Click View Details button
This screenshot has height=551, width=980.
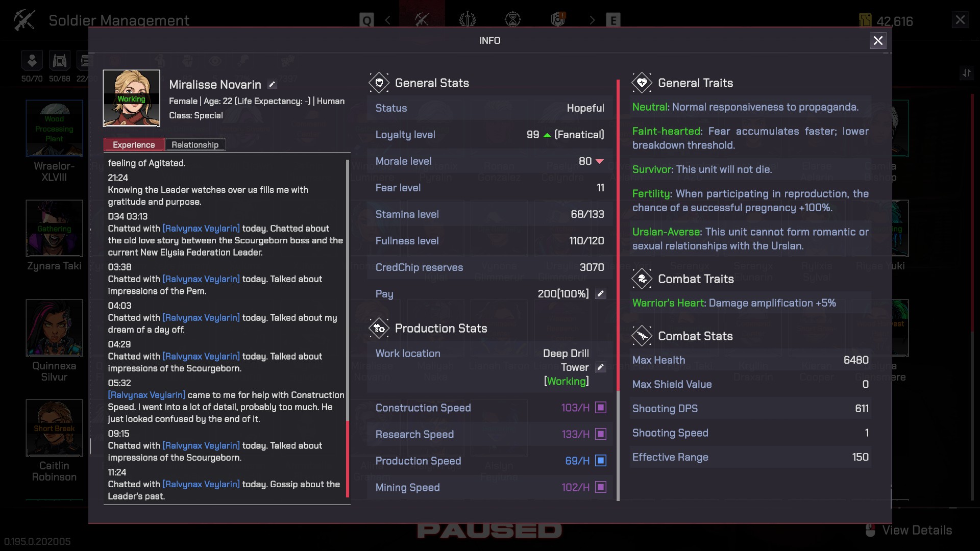[x=910, y=531]
